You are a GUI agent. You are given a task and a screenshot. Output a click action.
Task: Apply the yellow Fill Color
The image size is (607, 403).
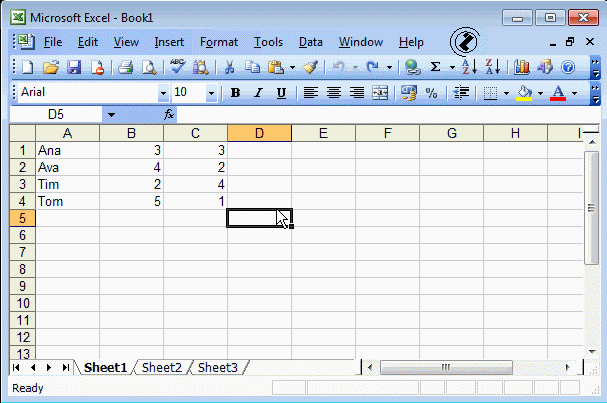(x=524, y=93)
